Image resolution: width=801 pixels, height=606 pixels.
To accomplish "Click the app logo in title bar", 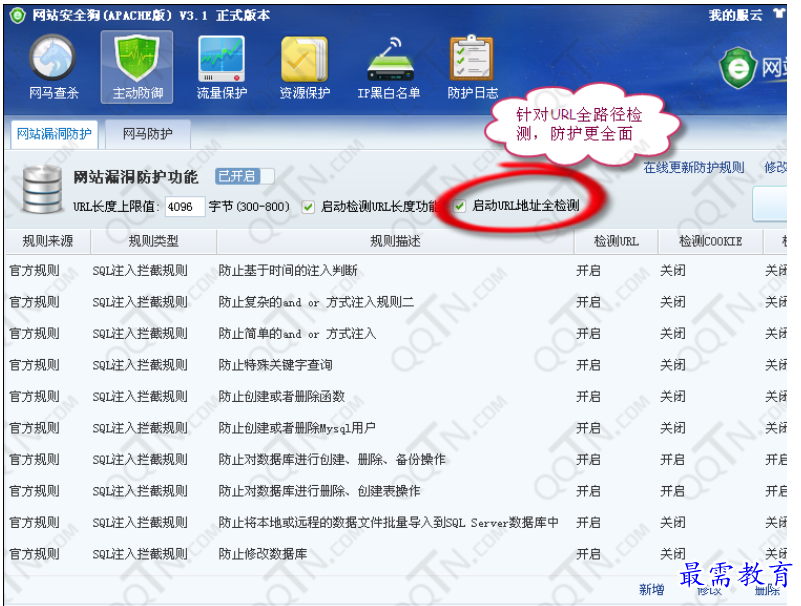I will 17,15.
